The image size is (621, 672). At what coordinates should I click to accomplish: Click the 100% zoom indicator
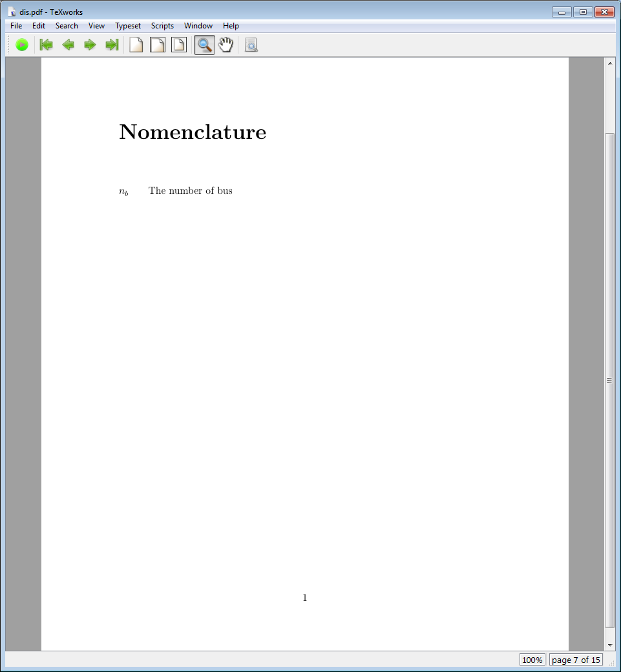coord(532,660)
